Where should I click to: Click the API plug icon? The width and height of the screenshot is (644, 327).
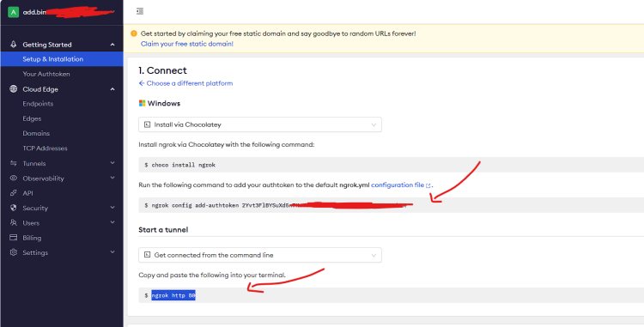point(14,193)
